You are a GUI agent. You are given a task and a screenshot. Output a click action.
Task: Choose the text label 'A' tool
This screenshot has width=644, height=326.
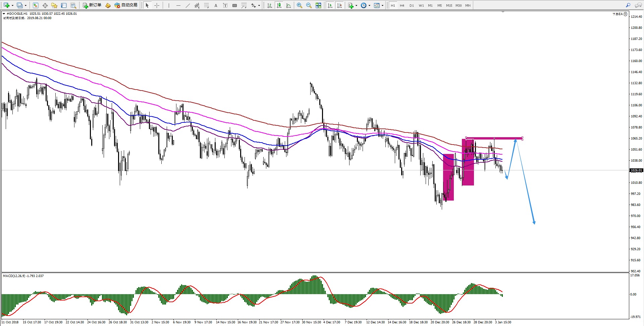pyautogui.click(x=216, y=5)
